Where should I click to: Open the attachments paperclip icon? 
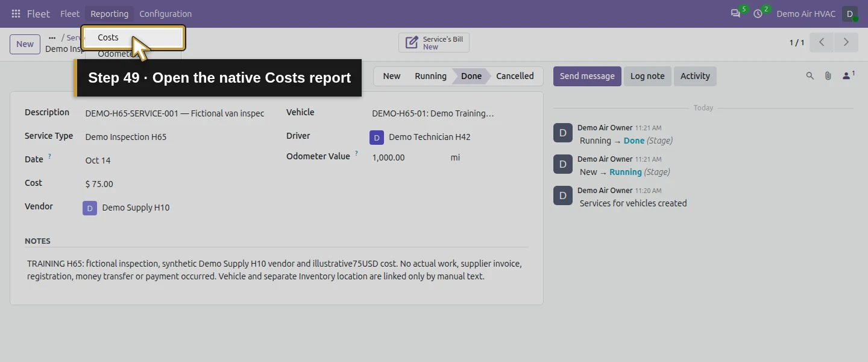tap(828, 76)
